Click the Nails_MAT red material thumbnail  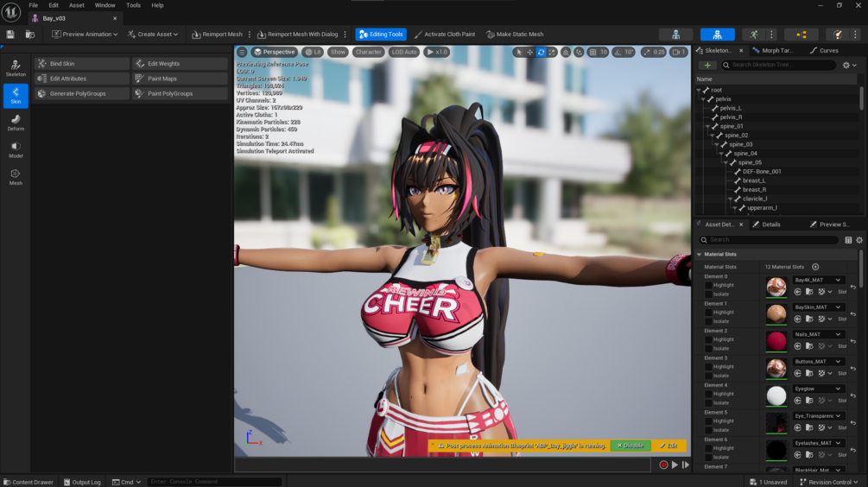pos(776,341)
